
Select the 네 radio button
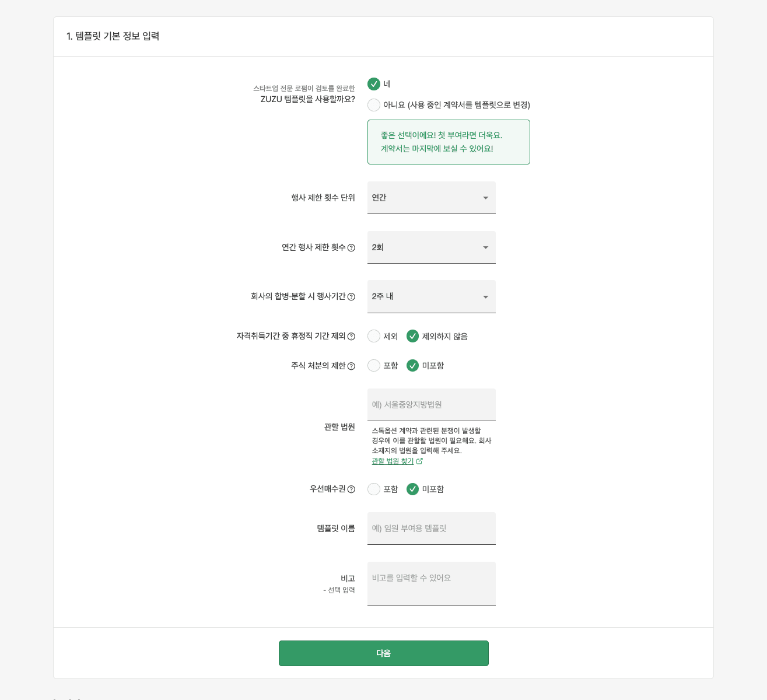374,84
